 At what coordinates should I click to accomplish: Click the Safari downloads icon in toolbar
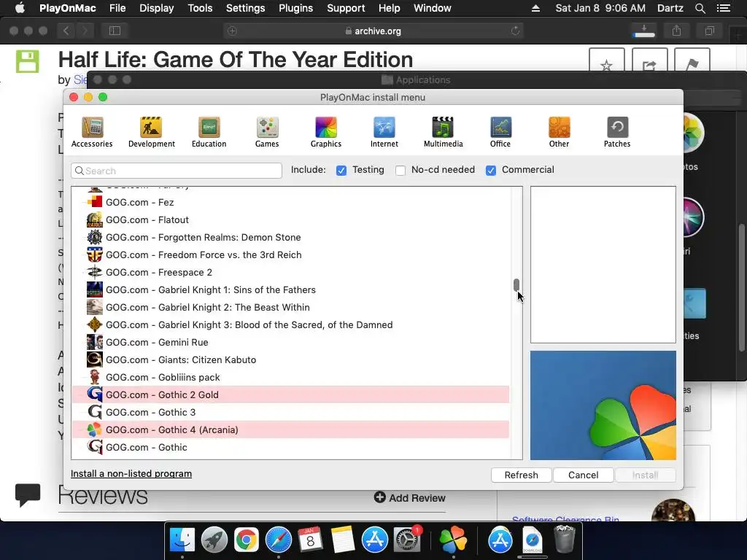point(644,31)
